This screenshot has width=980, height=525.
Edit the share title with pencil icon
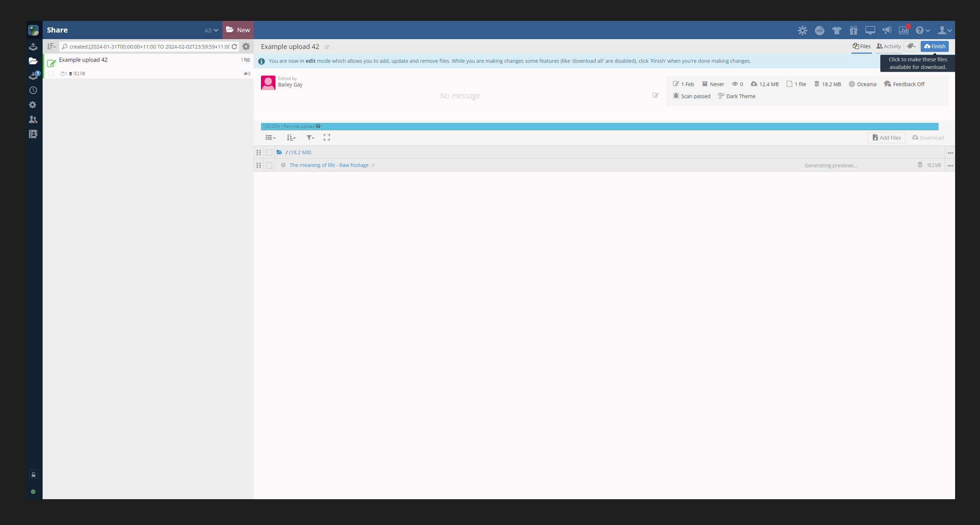327,47
